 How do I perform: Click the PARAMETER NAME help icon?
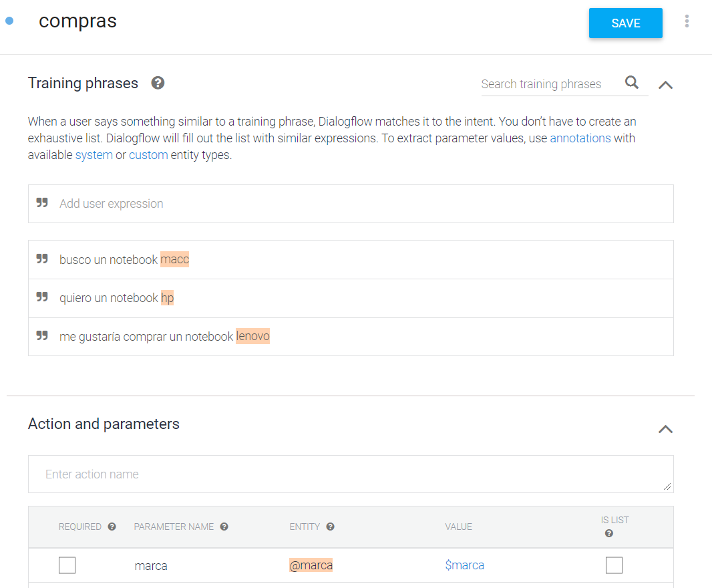point(224,527)
